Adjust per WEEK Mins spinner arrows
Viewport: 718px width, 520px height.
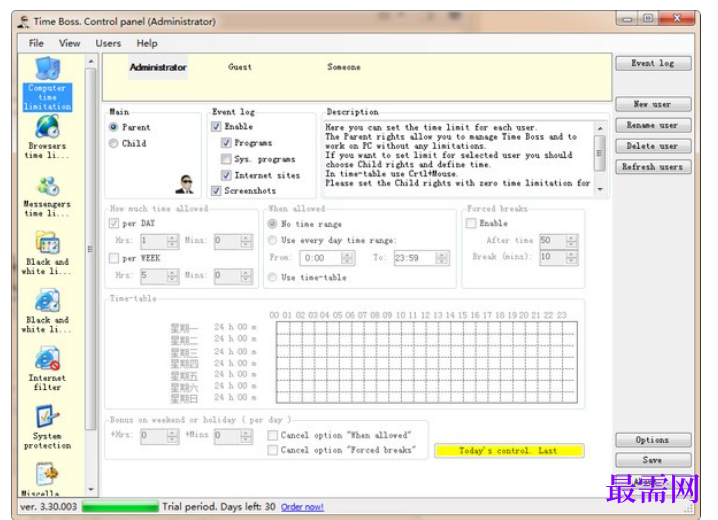point(246,276)
